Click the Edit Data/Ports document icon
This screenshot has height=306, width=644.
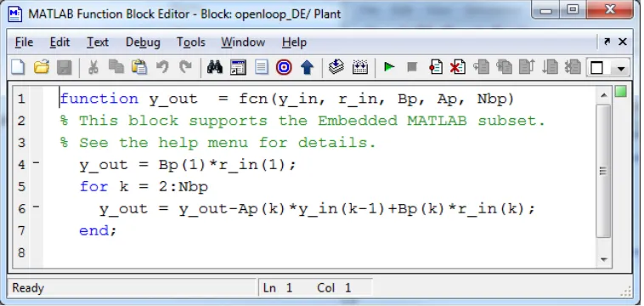261,67
